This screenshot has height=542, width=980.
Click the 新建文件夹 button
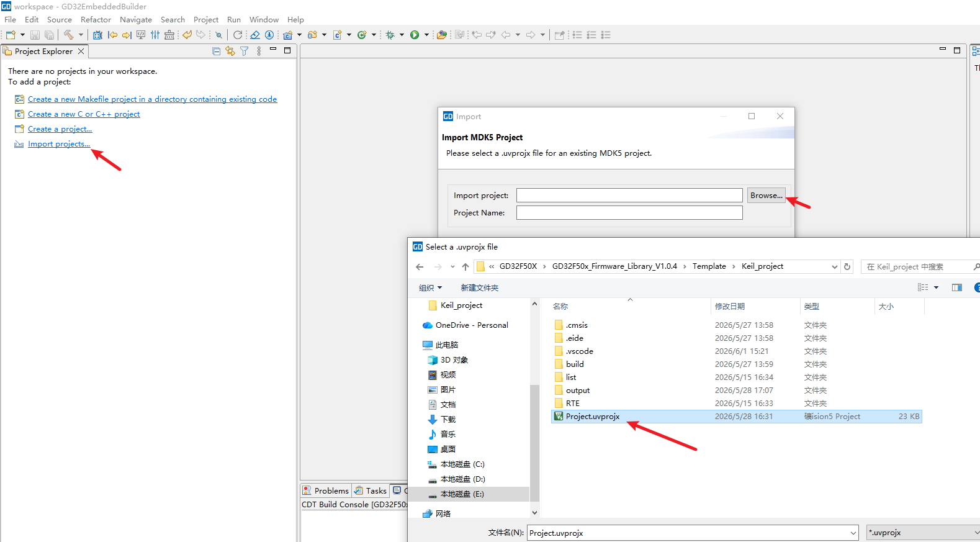pyautogui.click(x=480, y=287)
